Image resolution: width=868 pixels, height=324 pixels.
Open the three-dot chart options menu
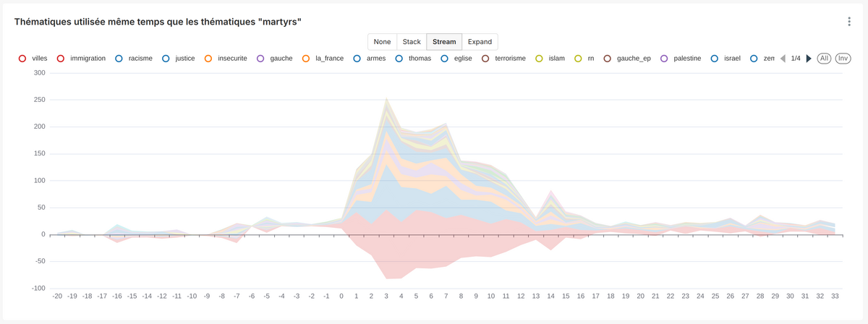(849, 22)
